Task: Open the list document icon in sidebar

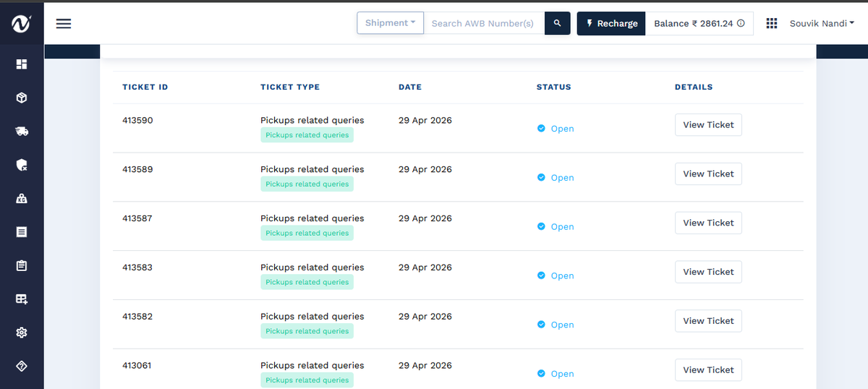Action: pos(22,232)
